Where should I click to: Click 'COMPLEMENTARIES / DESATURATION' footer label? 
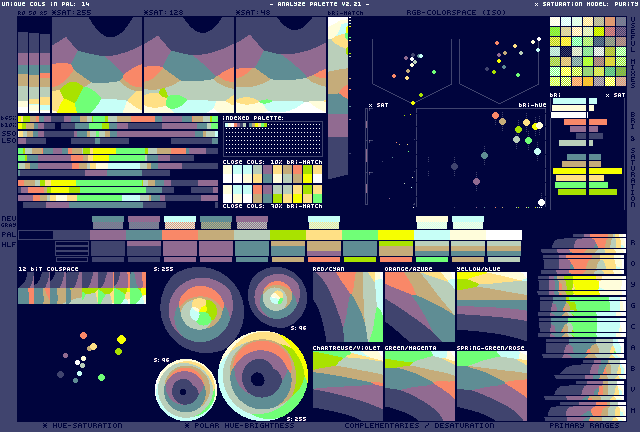419,425
